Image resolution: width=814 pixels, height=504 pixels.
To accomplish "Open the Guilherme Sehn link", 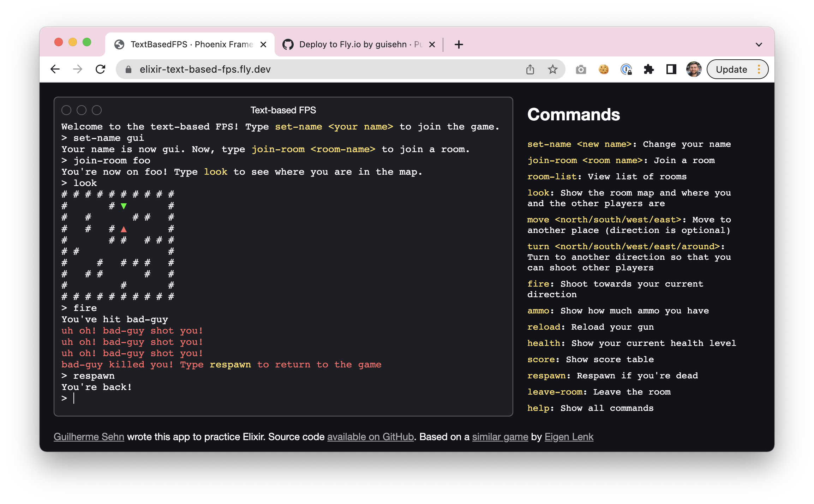I will pyautogui.click(x=89, y=437).
